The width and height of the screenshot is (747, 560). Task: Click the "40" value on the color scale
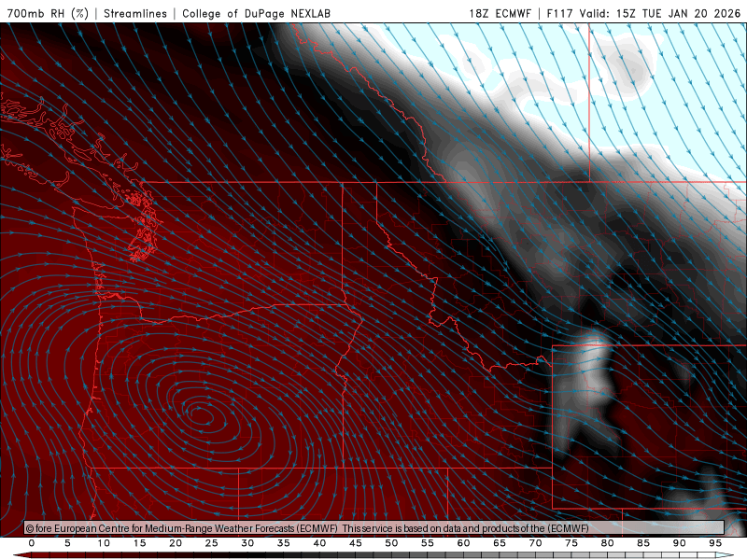tap(319, 543)
